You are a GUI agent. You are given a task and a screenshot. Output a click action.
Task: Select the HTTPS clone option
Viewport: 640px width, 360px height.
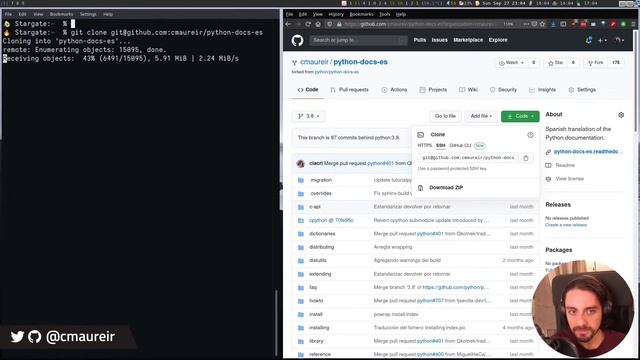click(424, 145)
